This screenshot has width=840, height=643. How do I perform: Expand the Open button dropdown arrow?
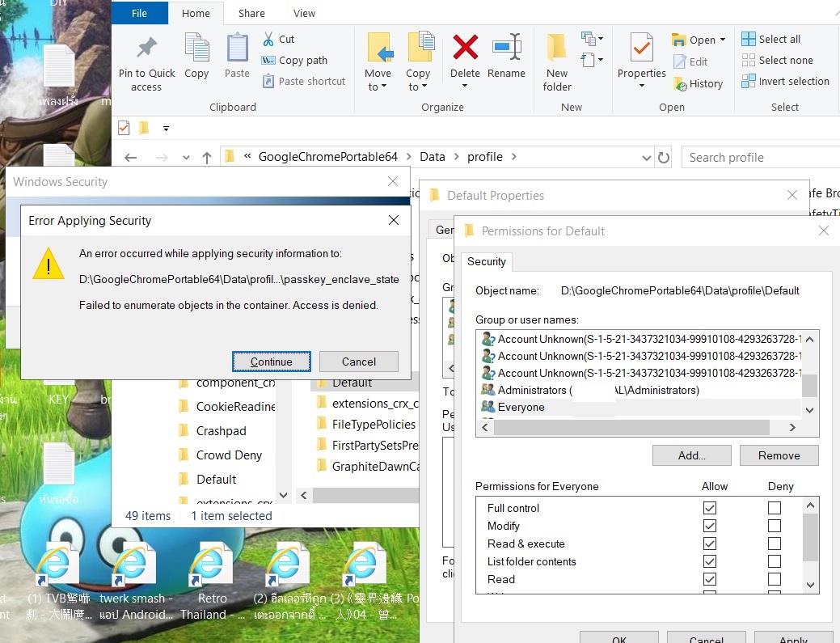pyautogui.click(x=723, y=40)
